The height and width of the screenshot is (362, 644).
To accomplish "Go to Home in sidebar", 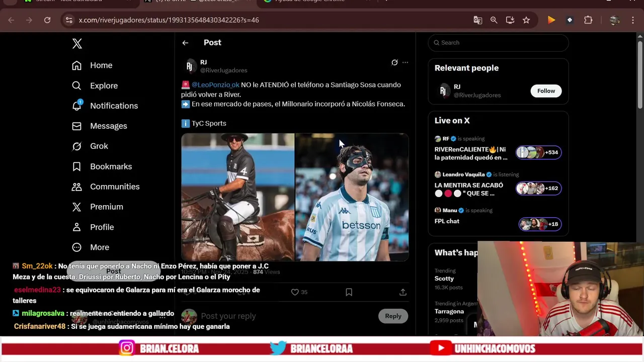I will [x=92, y=65].
